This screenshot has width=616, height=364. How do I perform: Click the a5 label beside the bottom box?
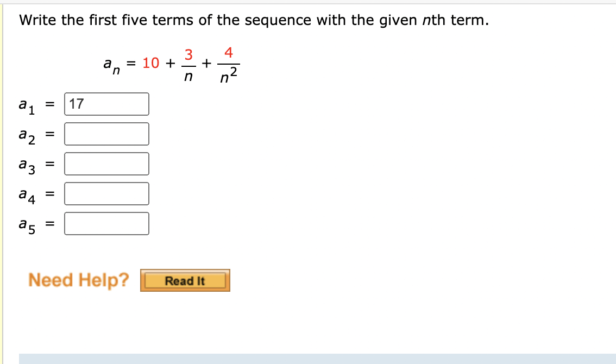[x=26, y=224]
